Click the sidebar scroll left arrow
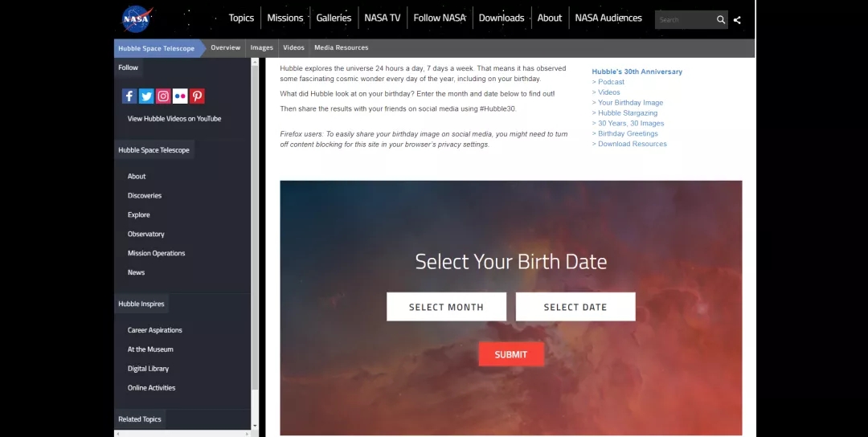The width and height of the screenshot is (868, 437). [x=118, y=434]
